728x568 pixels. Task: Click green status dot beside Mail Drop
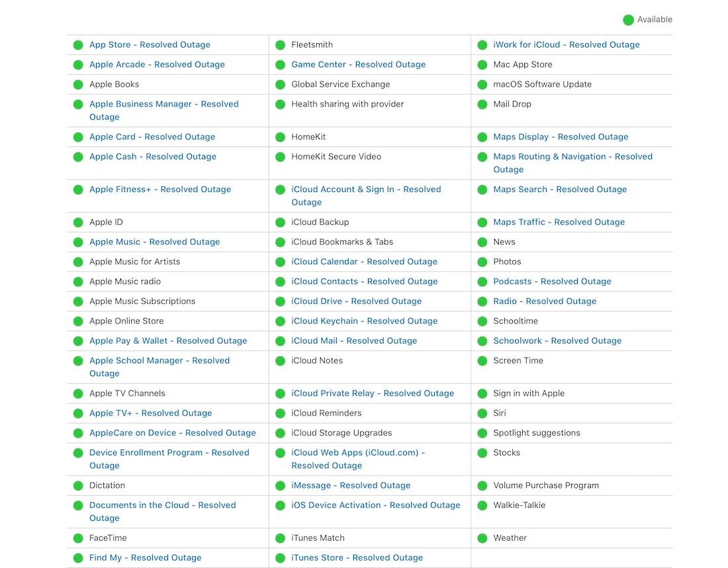tap(482, 105)
